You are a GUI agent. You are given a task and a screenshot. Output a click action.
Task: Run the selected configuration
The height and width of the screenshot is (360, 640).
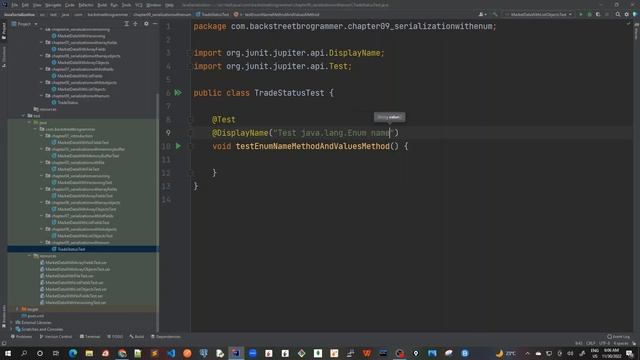click(581, 14)
